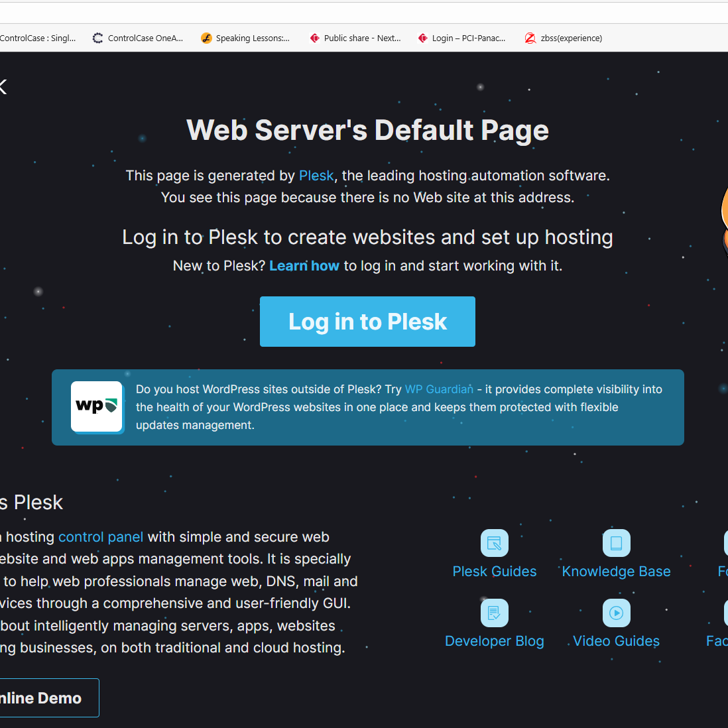Image resolution: width=728 pixels, height=728 pixels.
Task: Open the Login – PCI-Panac... bookmark
Action: pyautogui.click(x=461, y=38)
